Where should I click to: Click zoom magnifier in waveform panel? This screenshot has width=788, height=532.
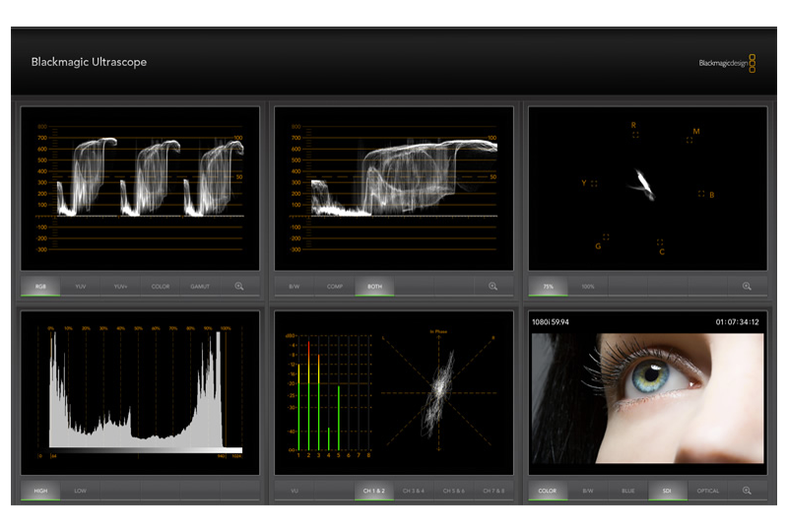492,287
